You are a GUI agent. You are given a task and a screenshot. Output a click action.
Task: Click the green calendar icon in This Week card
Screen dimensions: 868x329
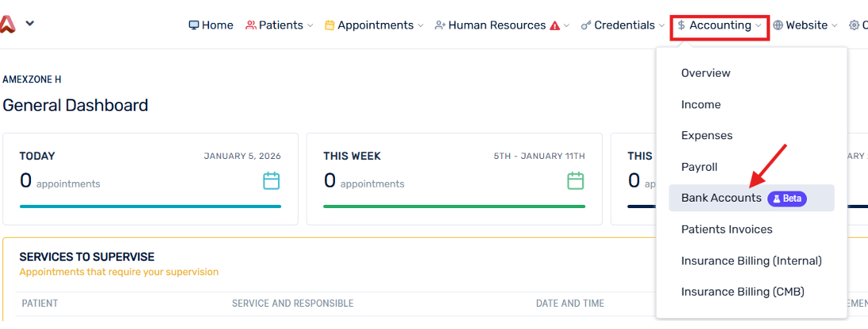[576, 181]
